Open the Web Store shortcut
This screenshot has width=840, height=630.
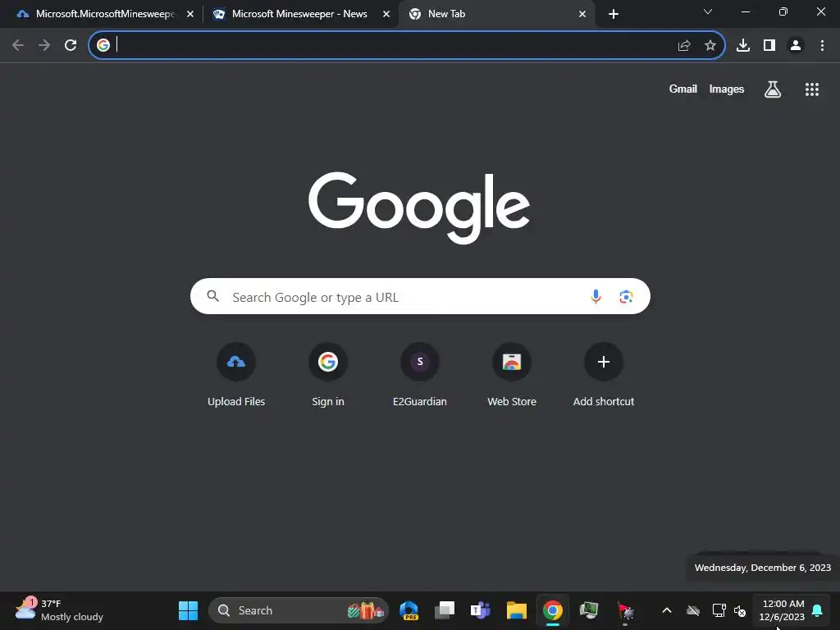pos(512,375)
